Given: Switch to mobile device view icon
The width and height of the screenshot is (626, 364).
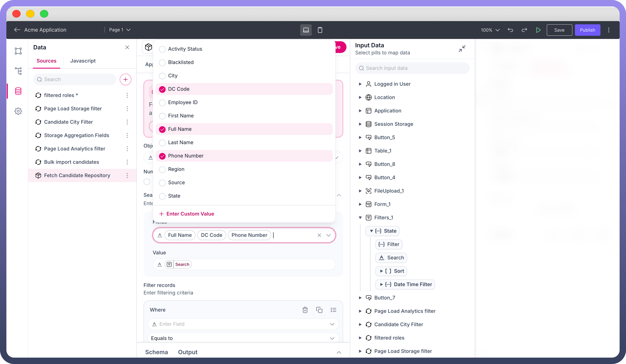Looking at the screenshot, I should coord(320,30).
